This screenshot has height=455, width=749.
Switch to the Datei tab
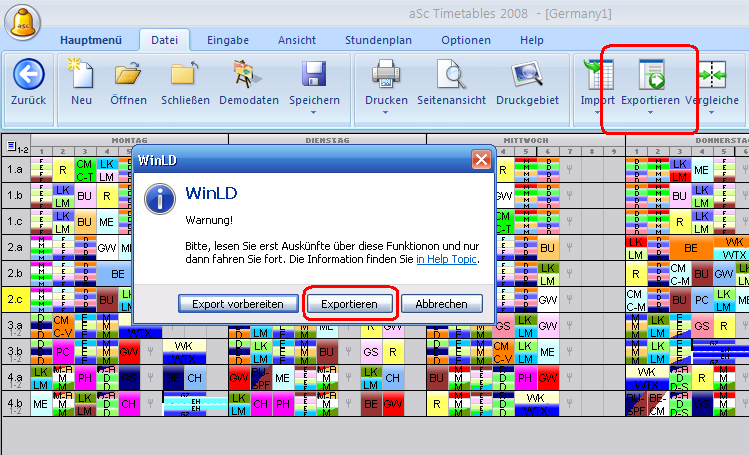(164, 40)
